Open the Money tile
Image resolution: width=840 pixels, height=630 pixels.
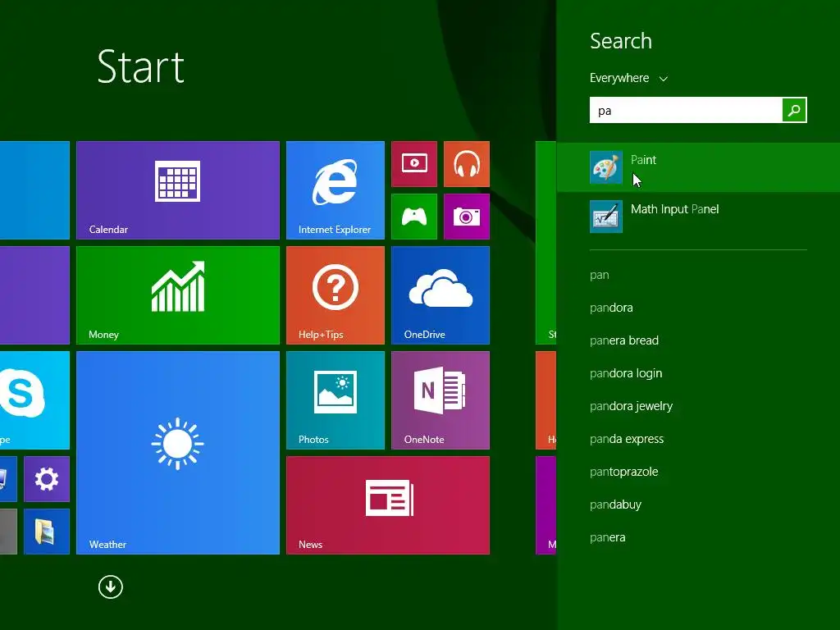(x=178, y=295)
